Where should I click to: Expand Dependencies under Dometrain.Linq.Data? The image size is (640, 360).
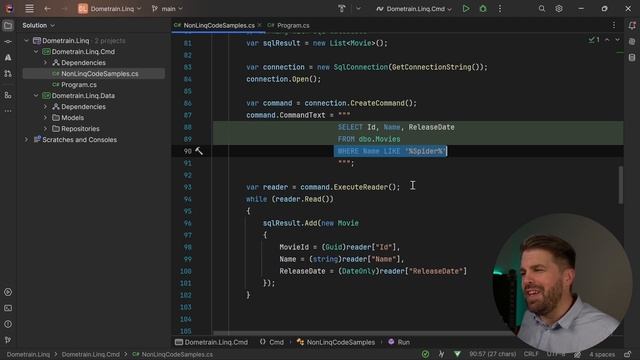[x=45, y=107]
